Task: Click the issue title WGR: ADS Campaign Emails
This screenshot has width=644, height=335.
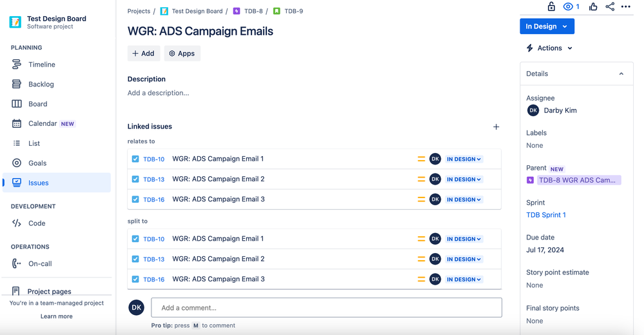Action: coord(200,31)
